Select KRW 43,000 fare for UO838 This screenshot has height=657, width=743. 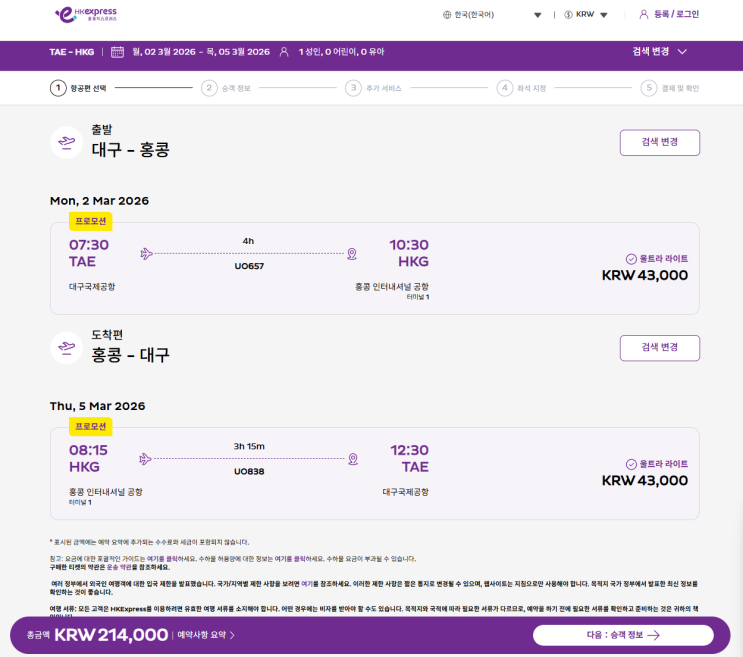644,480
